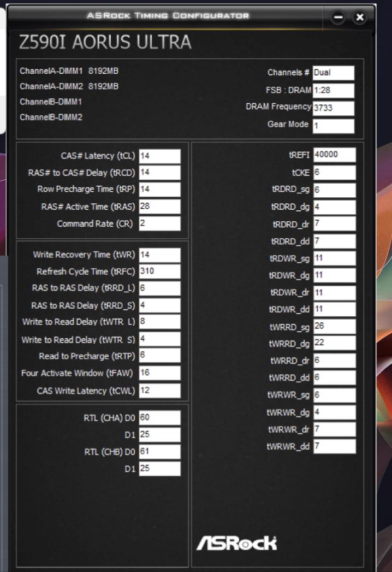Select the RAS# Active Time (tRAS) field
Viewport: 392px width, 572px height.
pos(160,207)
